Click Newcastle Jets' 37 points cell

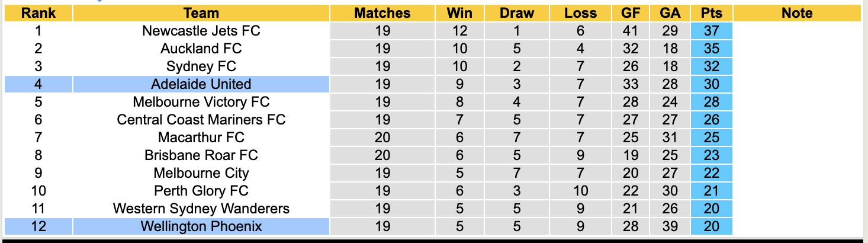click(711, 31)
